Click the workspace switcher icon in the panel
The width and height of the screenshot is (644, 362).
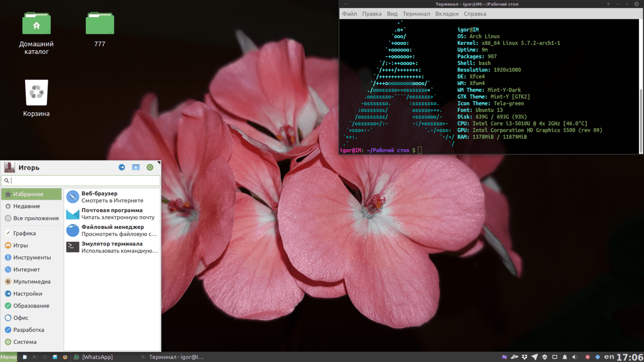coord(45,357)
